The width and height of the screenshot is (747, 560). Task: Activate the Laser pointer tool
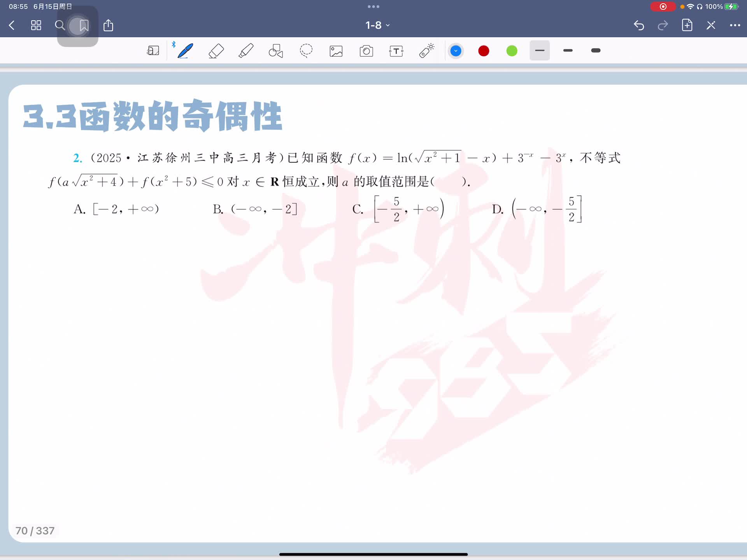pos(426,51)
